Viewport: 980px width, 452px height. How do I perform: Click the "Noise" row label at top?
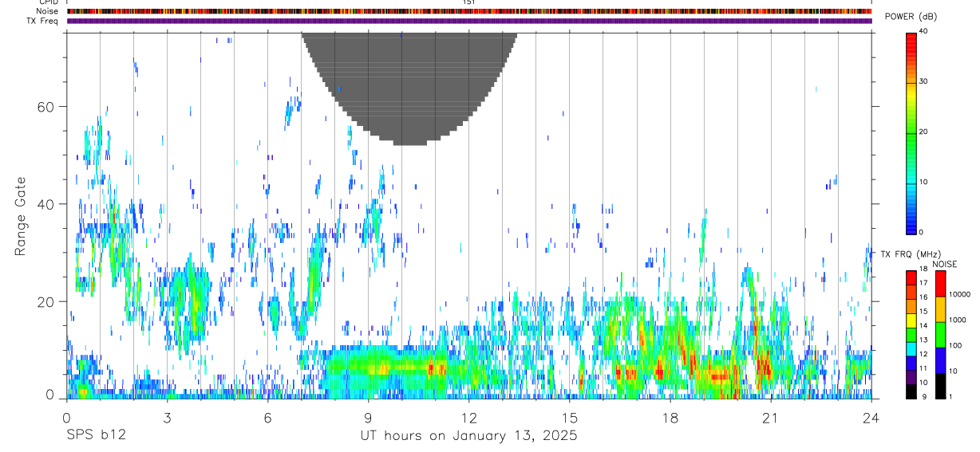tap(47, 11)
